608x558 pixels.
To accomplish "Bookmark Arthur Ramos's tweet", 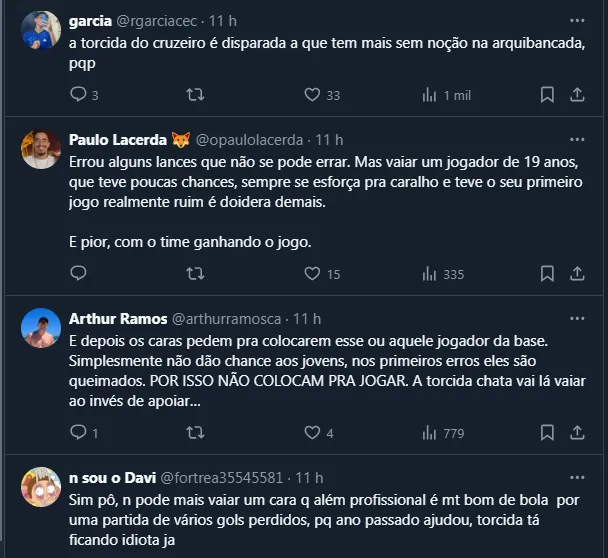I will [x=547, y=433].
